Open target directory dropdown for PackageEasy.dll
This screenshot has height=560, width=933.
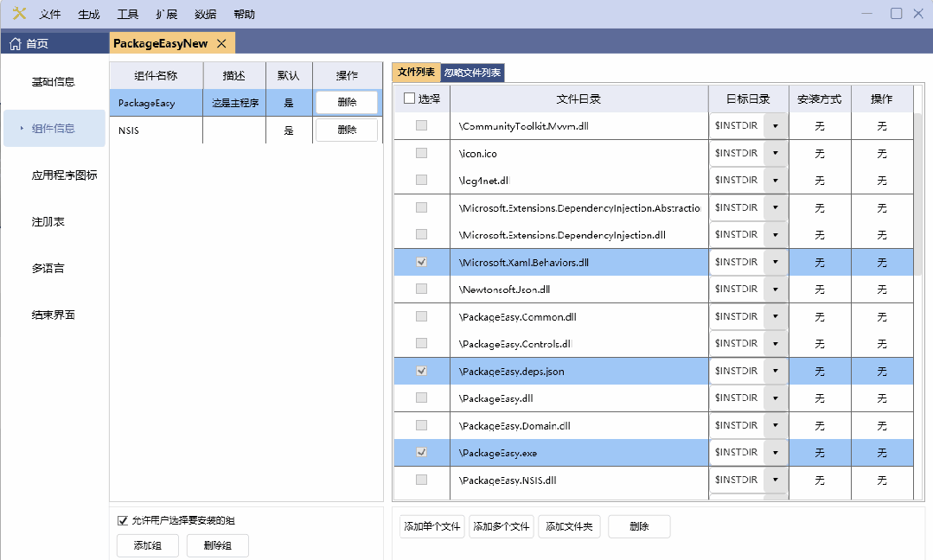(776, 398)
